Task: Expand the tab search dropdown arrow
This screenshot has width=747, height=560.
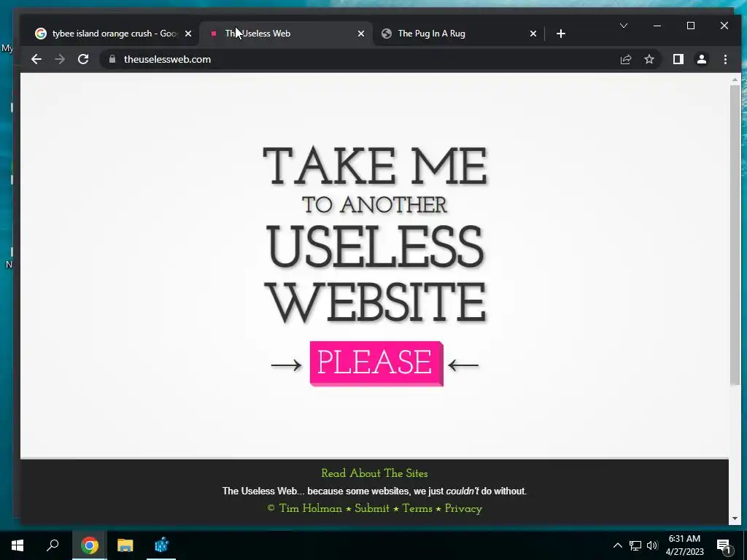Action: point(624,26)
